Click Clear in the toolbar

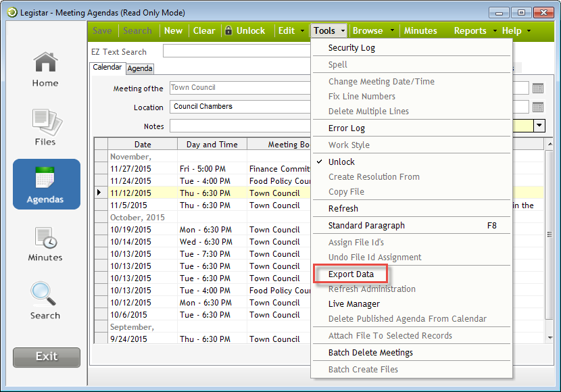click(204, 31)
